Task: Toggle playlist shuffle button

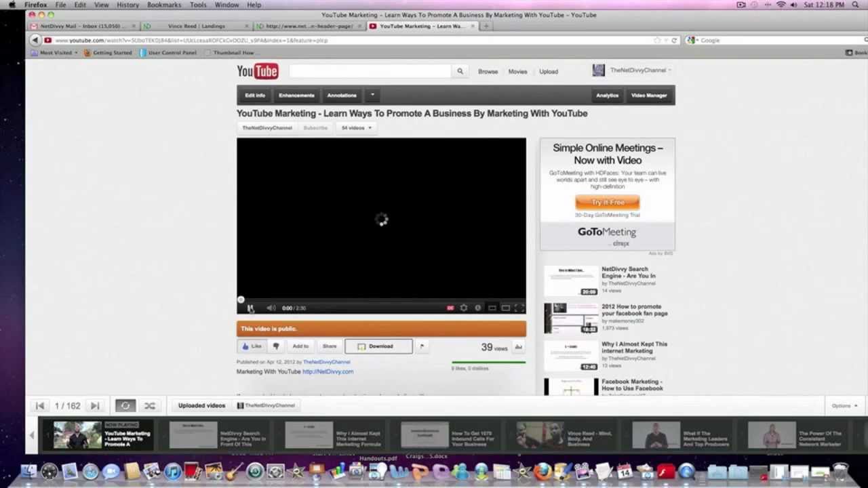Action: tap(150, 406)
